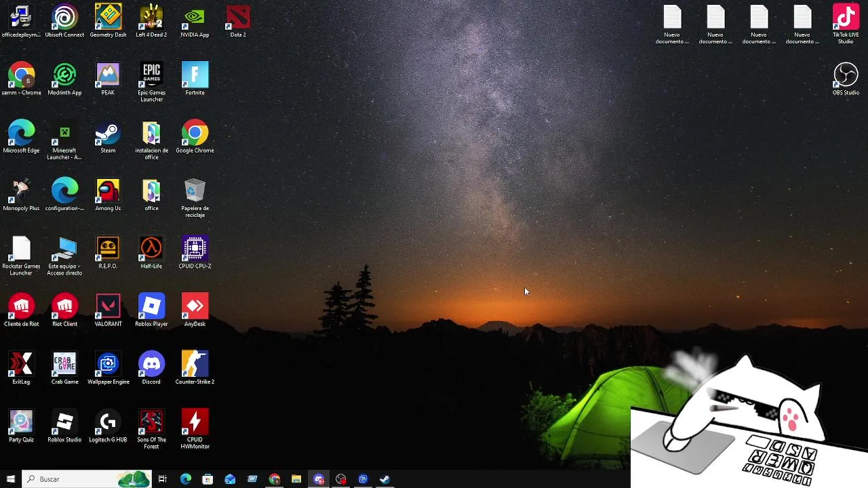Screen dimensions: 868x488
Task: Select the Logitech G HUB shortcut
Action: click(108, 426)
